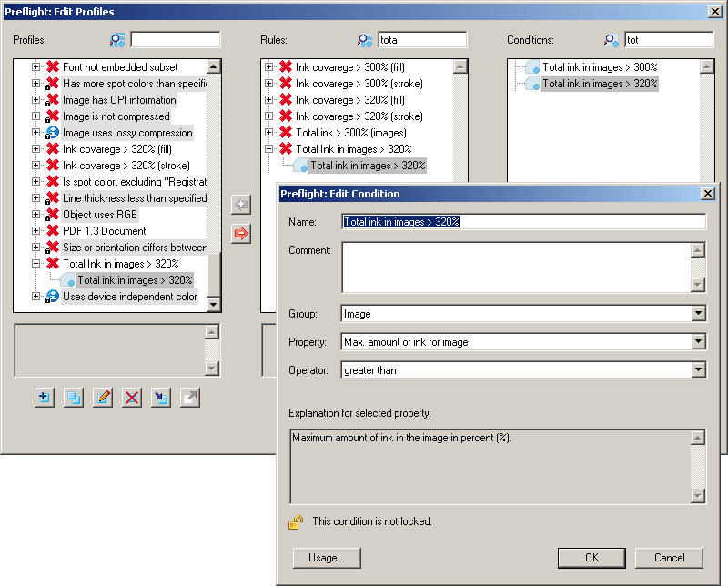
Task: Click globe icon beside Uses device independent color
Action: (53, 297)
